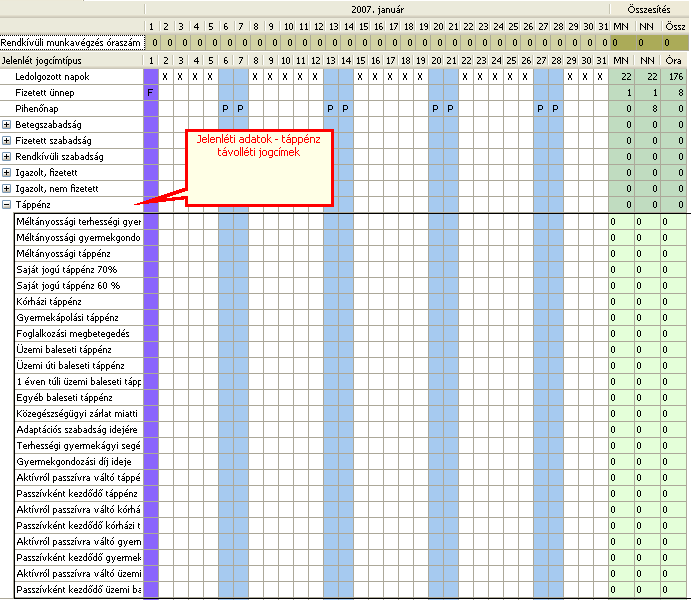Select Passzívként kezdődő táppénz row
This screenshot has width=691, height=600.
pos(79,493)
